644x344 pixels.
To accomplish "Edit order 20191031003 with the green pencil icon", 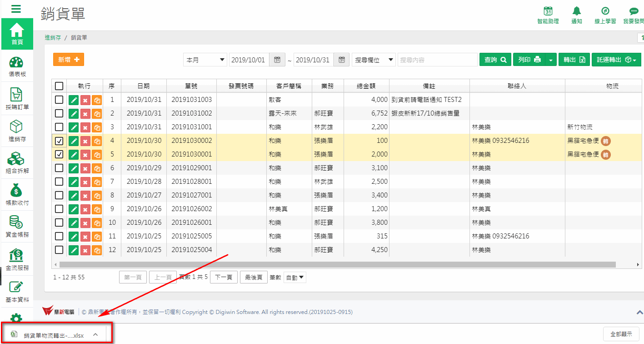I will point(74,100).
